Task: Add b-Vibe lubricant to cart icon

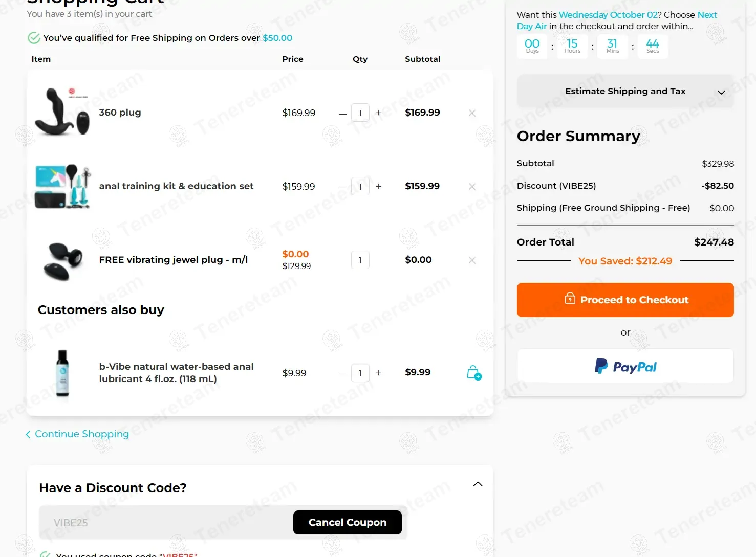Action: [474, 373]
